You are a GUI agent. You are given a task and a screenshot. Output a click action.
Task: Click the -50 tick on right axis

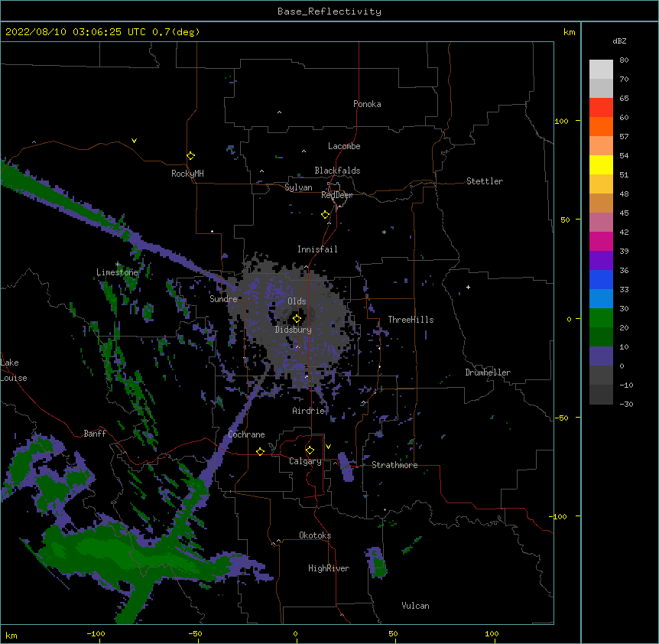(561, 418)
